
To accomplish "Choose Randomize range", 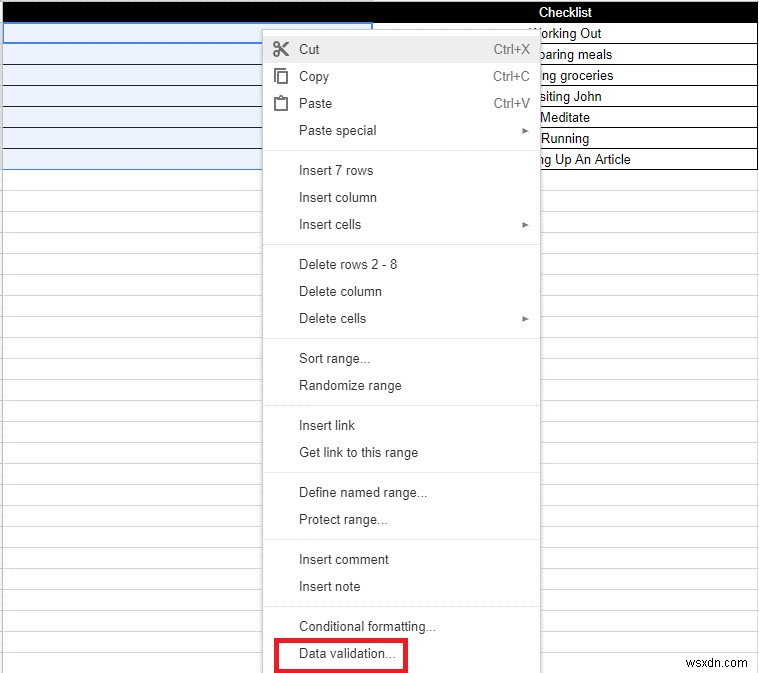I will 401,385.
